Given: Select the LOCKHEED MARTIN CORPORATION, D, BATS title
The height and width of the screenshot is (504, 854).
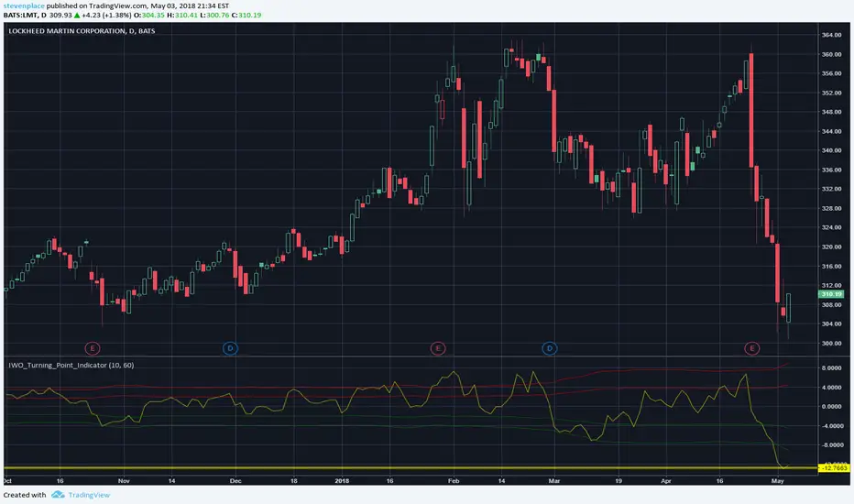Looking at the screenshot, I should tap(82, 31).
